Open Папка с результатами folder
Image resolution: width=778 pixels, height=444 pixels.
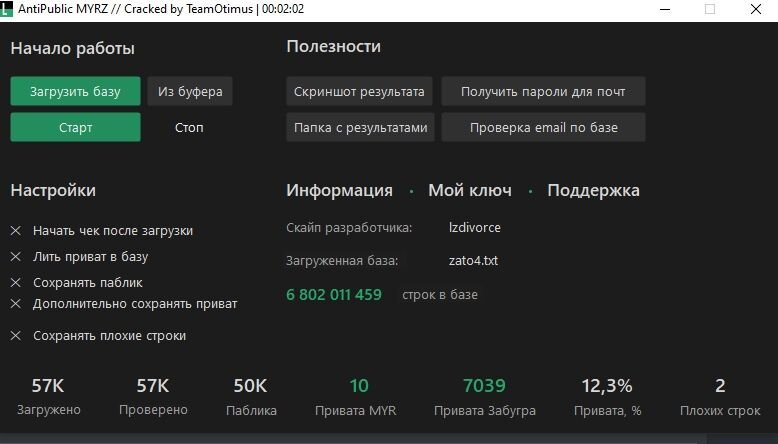tap(361, 127)
